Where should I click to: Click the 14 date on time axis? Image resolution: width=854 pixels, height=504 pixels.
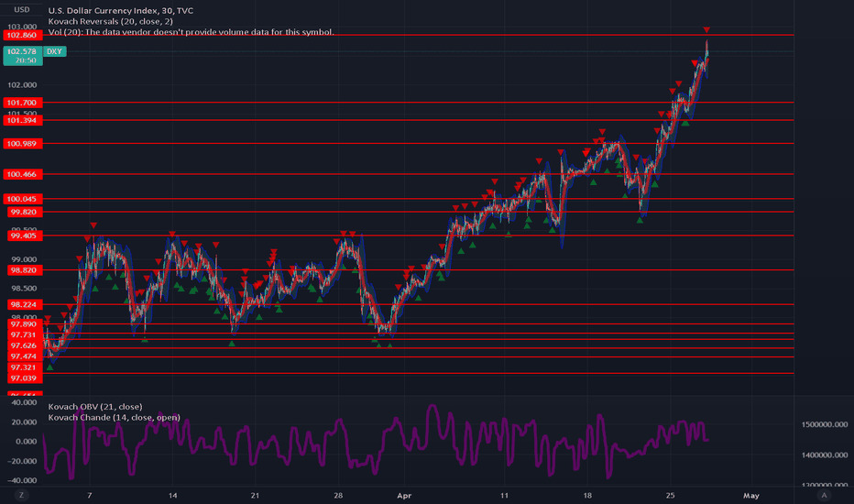172,495
